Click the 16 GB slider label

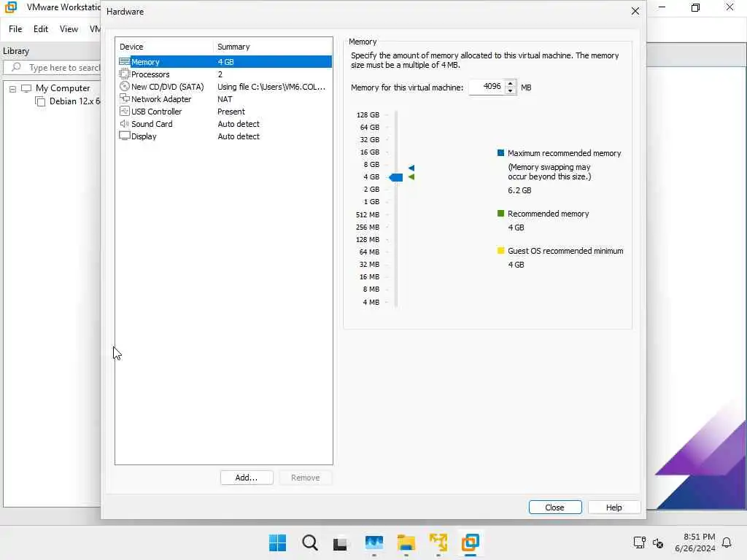pos(370,152)
